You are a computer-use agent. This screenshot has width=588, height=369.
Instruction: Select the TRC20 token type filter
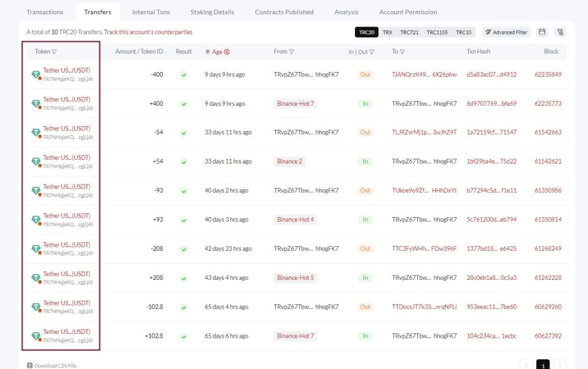(x=367, y=32)
